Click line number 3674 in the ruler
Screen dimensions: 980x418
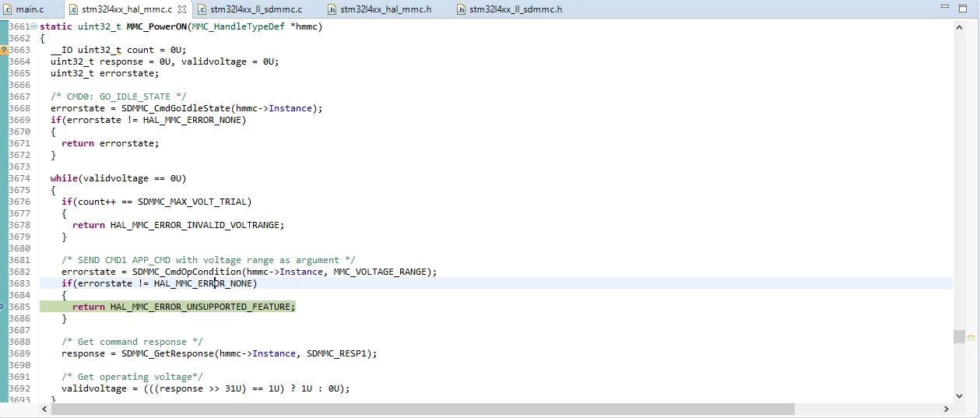pyautogui.click(x=19, y=178)
